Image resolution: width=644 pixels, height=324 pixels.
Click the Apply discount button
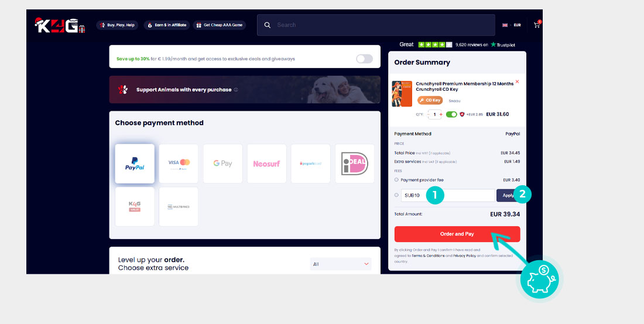508,195
